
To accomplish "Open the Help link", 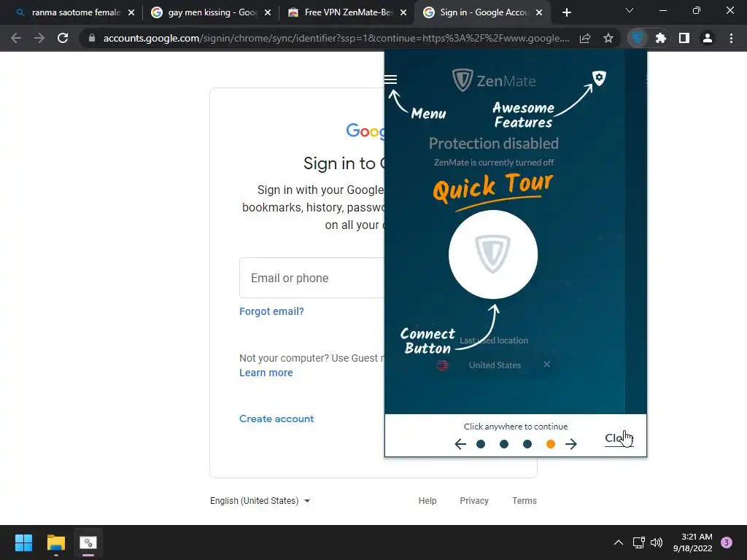I will [x=427, y=500].
